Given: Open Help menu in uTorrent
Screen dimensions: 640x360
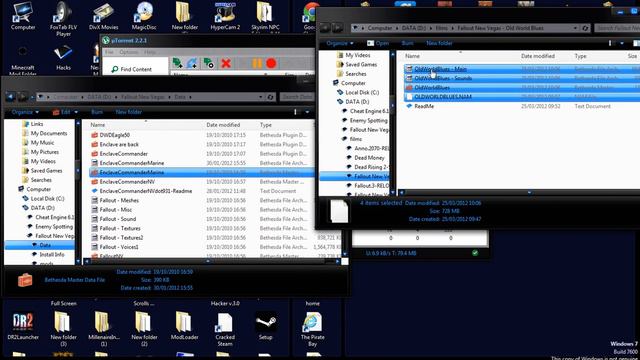Looking at the screenshot, I should click(x=150, y=52).
